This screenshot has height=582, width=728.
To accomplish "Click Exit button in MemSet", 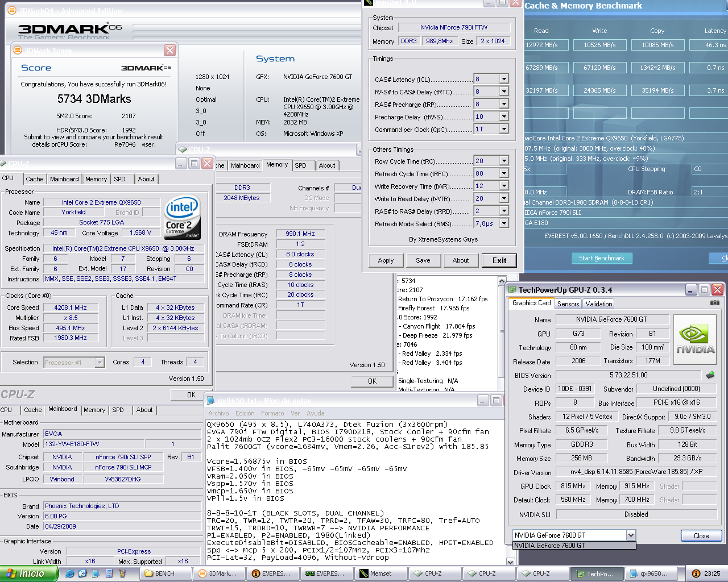I will [499, 260].
